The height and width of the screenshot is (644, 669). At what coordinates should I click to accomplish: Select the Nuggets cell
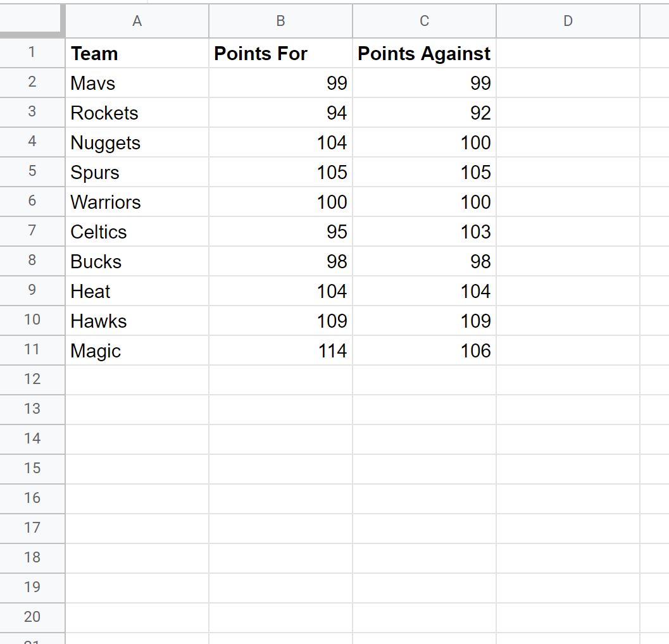[137, 142]
